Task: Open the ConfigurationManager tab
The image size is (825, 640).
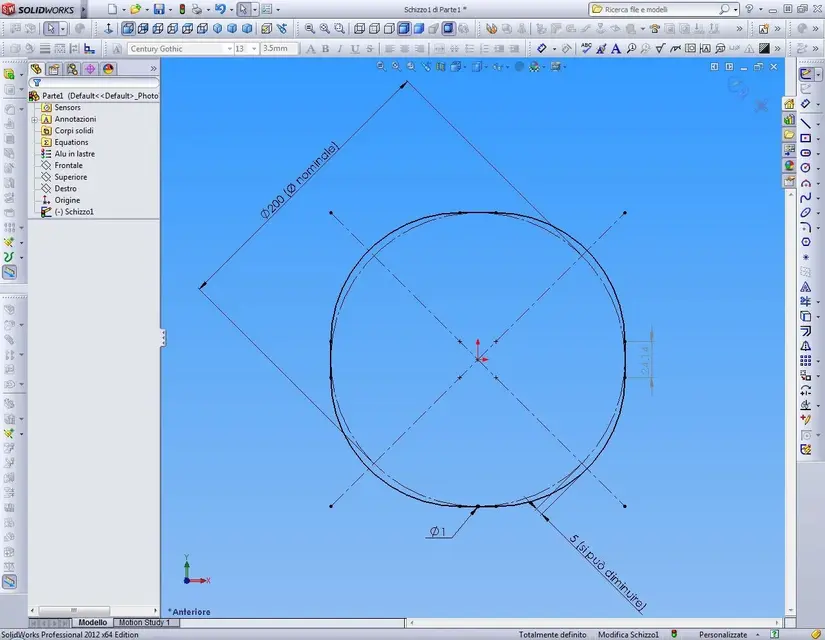Action: pyautogui.click(x=72, y=69)
